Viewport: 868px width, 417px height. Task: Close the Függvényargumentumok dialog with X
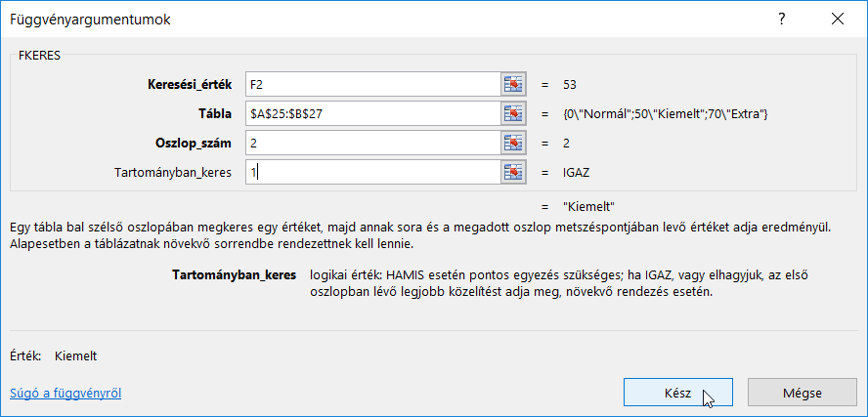pyautogui.click(x=837, y=20)
